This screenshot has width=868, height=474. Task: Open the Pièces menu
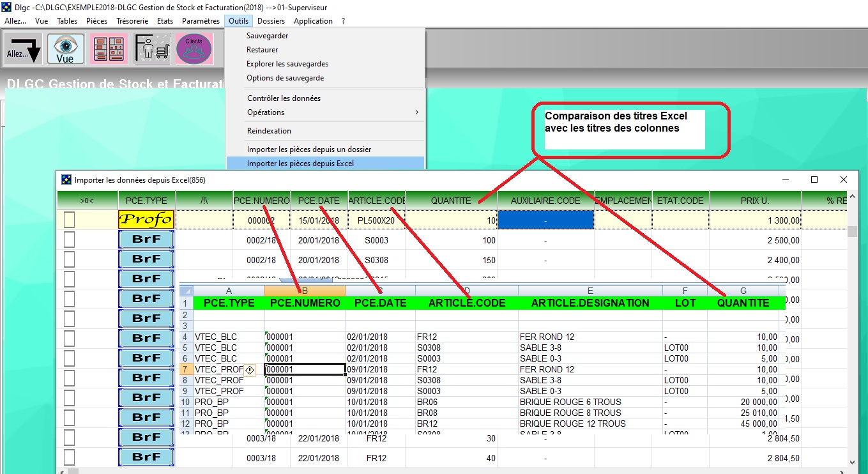(97, 21)
